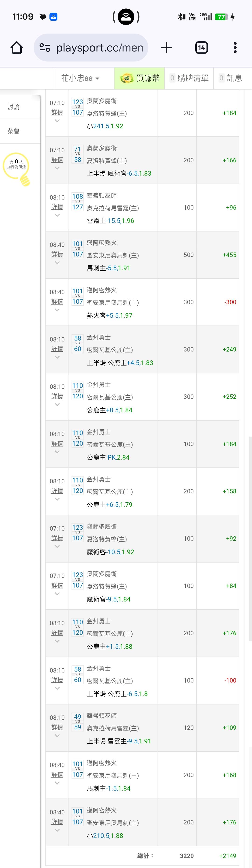Open the 購牌清單 menu item
The width and height of the screenshot is (252, 868).
coord(189,78)
